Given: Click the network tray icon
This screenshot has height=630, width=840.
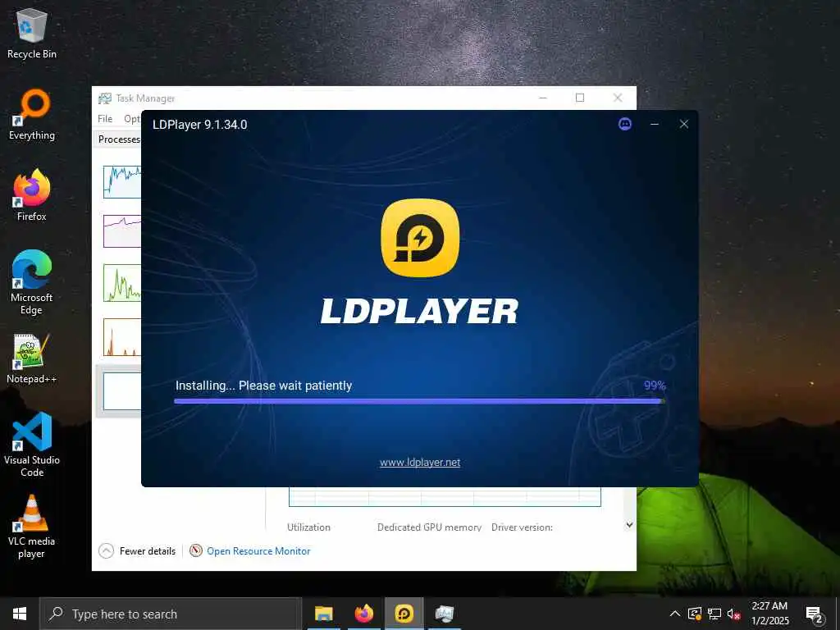Looking at the screenshot, I should pos(714,614).
